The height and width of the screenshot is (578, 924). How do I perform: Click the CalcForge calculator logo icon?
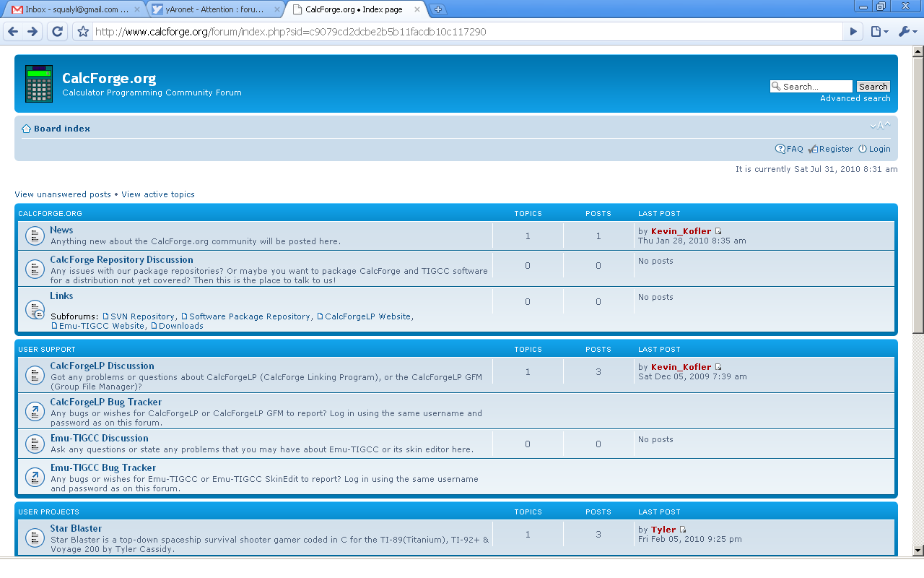[39, 84]
